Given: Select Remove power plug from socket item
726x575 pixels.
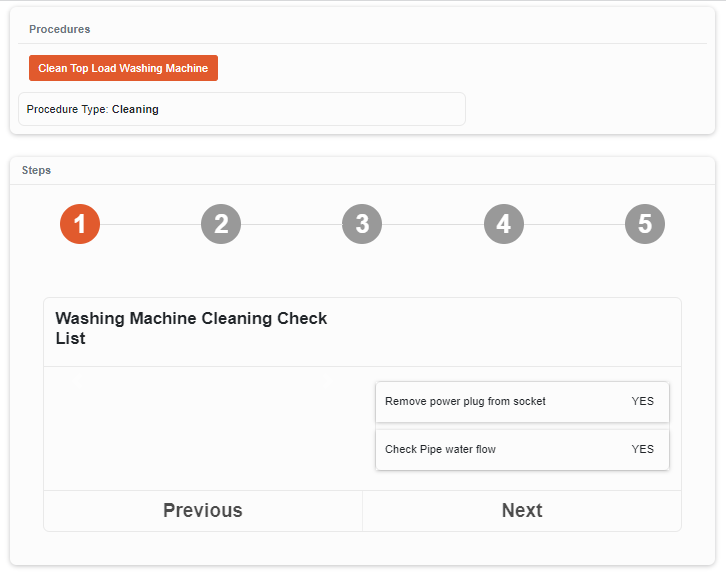Looking at the screenshot, I should 466,401.
